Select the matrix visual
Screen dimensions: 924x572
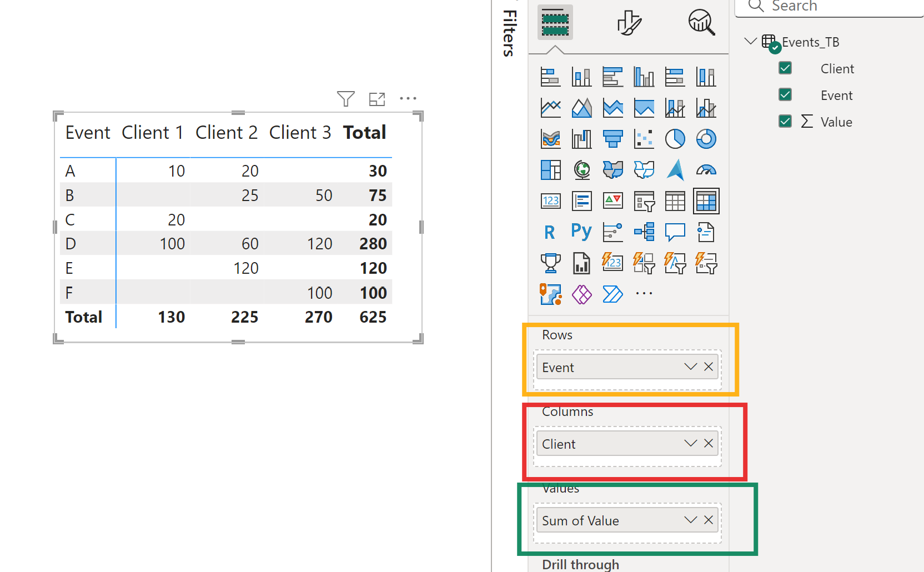(706, 201)
